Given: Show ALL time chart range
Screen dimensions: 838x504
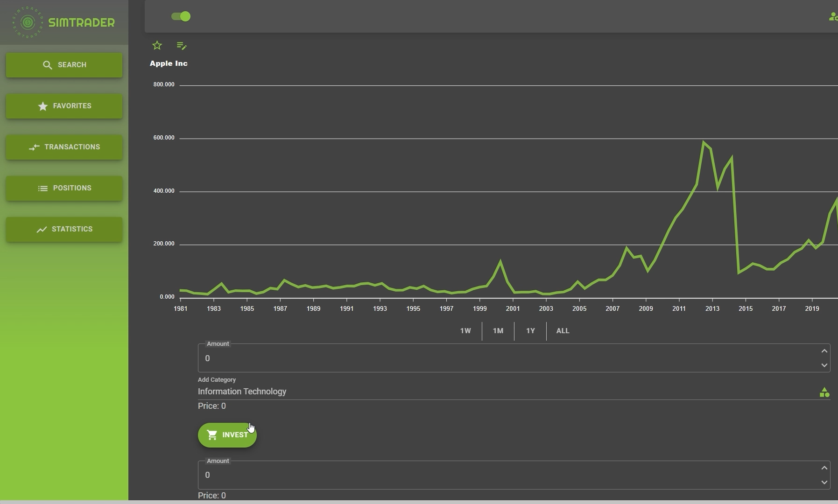Looking at the screenshot, I should coord(563,331).
